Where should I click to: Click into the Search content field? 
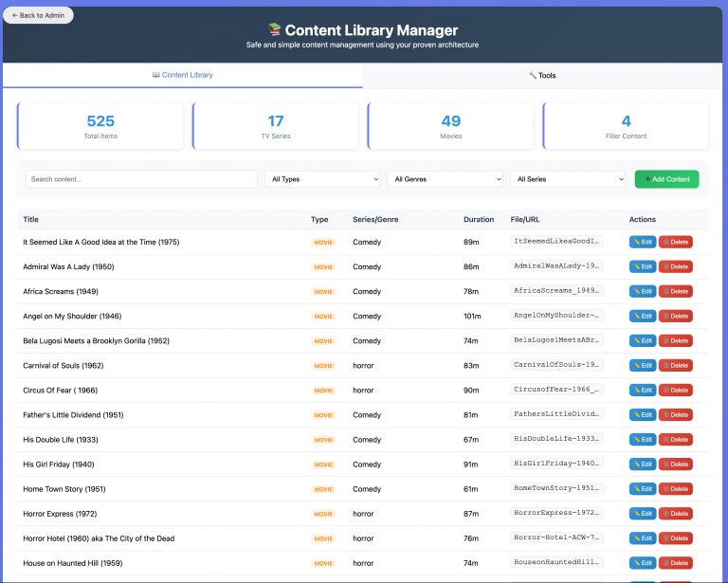pyautogui.click(x=141, y=179)
